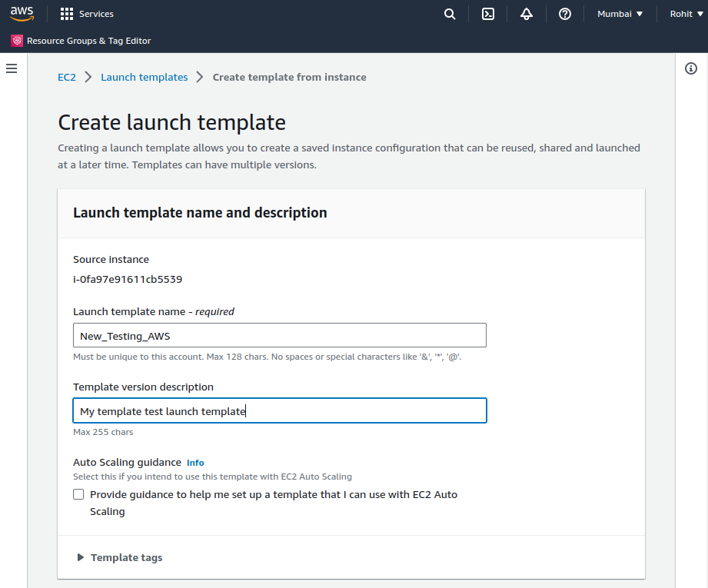This screenshot has height=588, width=708.
Task: Click the 'Must be unique to this account' hint
Action: (268, 357)
